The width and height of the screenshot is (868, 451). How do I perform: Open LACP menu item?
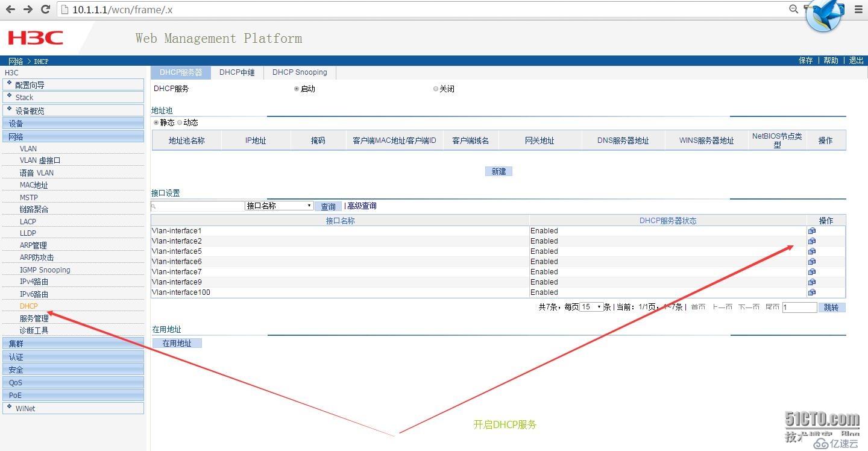point(28,221)
